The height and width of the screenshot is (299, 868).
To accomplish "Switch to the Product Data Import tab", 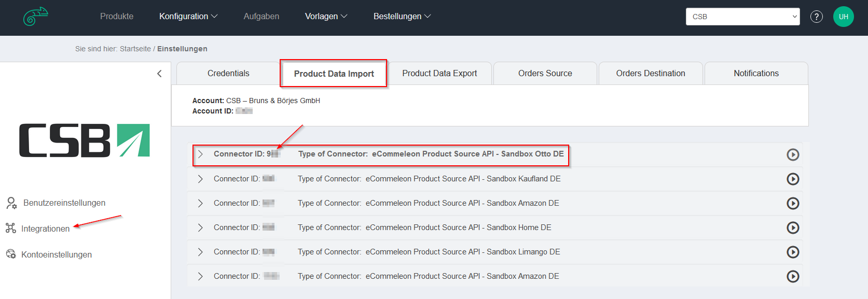I will click(334, 74).
